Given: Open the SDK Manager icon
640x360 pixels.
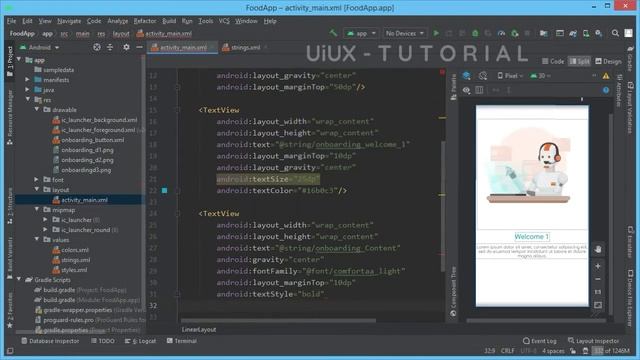Looking at the screenshot, I should point(599,33).
